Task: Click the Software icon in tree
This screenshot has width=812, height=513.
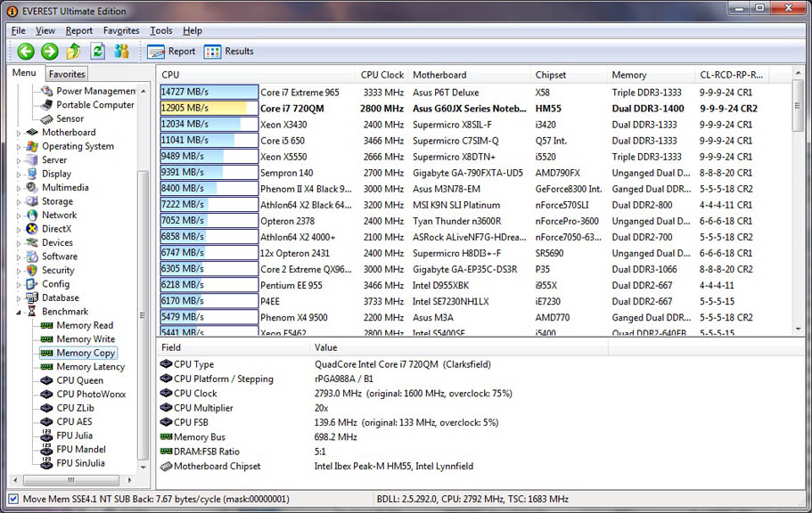Action: click(x=32, y=256)
